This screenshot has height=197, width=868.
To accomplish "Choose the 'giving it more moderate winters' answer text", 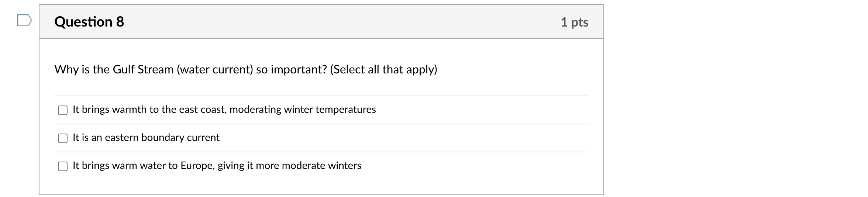I will [289, 166].
